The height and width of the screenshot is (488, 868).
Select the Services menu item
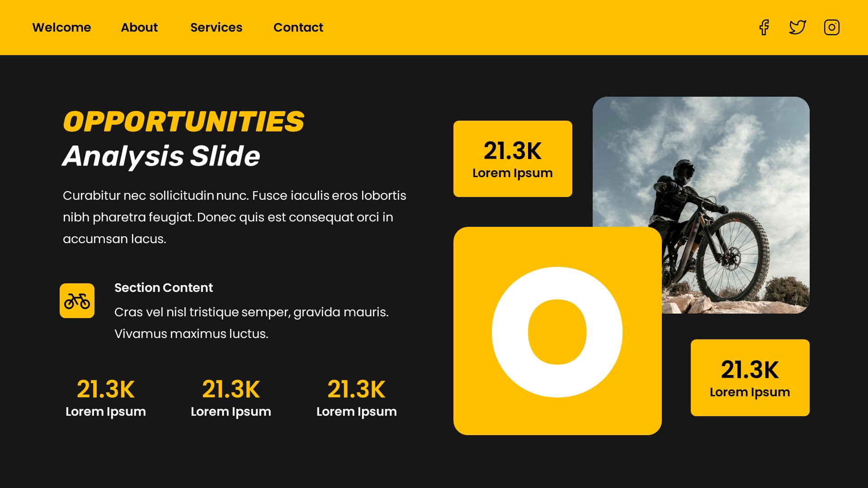[x=216, y=28]
